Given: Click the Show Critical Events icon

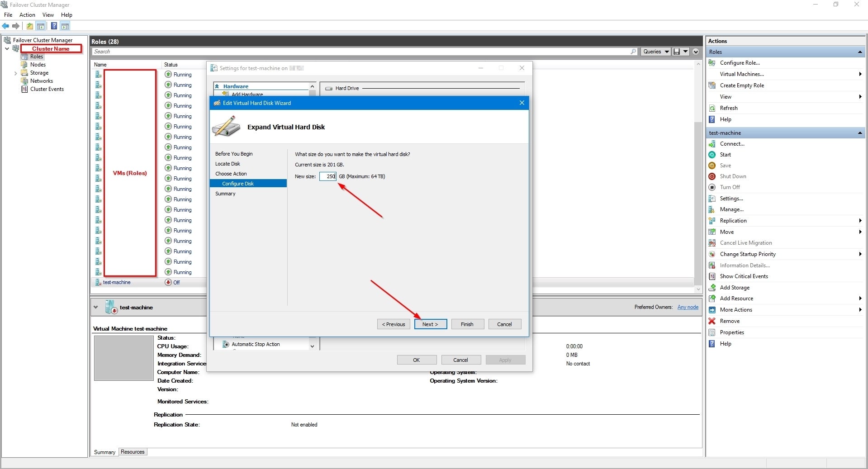Looking at the screenshot, I should pos(712,276).
